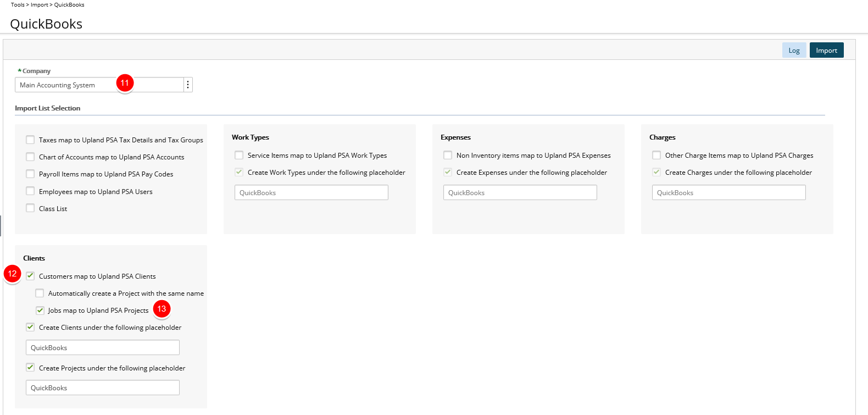Image resolution: width=868 pixels, height=415 pixels.
Task: Toggle Create Charges under placeholder checkbox
Action: pyautogui.click(x=656, y=173)
